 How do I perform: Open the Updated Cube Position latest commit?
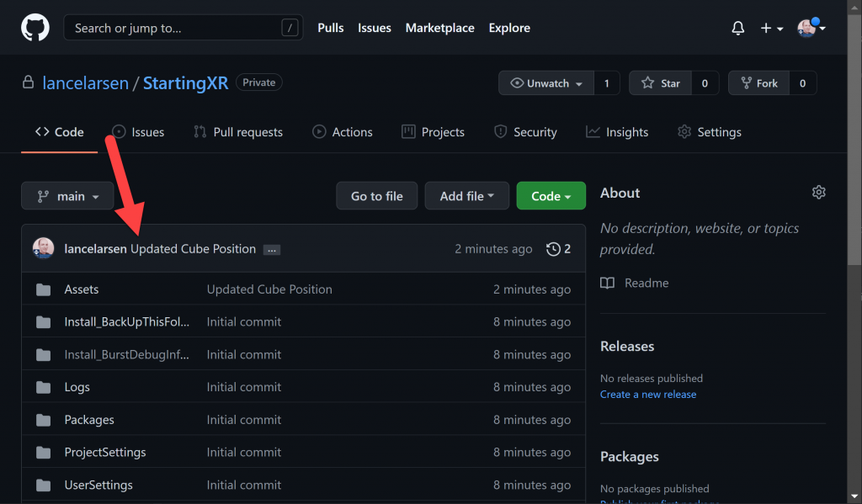tap(193, 249)
